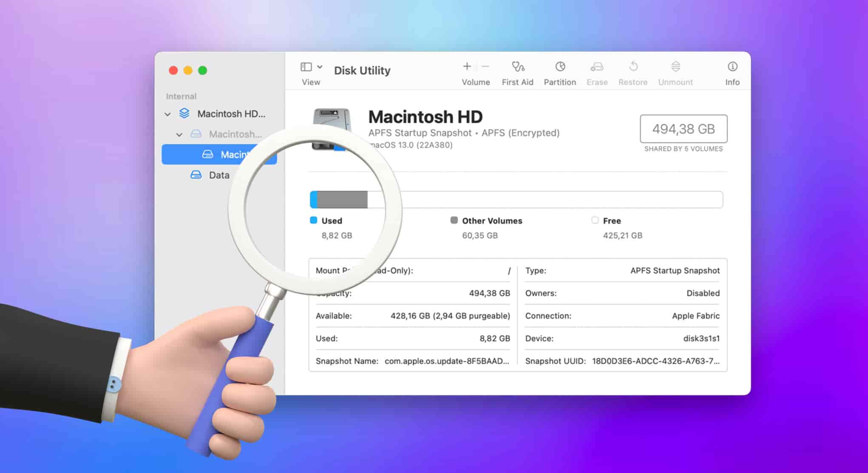Click the storage usage bar
Viewport: 868px width, 473px height.
(516, 200)
